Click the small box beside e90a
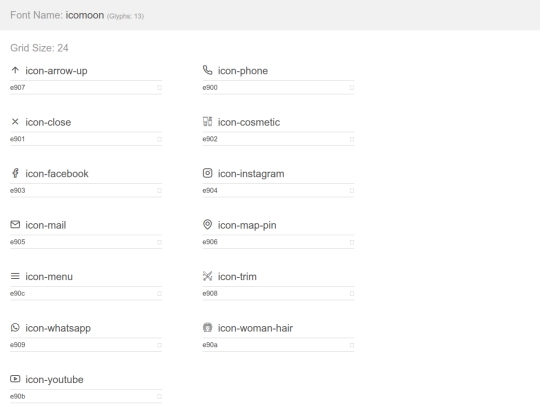Image resolution: width=540 pixels, height=405 pixels. tap(352, 345)
